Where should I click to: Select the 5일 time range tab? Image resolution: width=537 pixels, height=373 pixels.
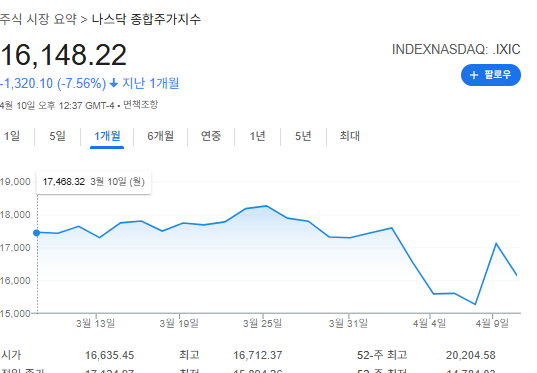point(57,136)
